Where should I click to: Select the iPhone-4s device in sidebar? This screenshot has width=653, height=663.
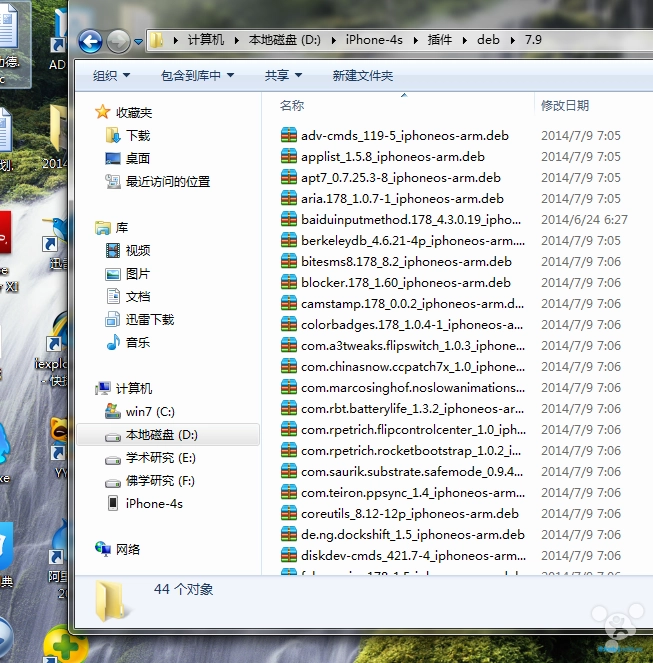point(153,503)
